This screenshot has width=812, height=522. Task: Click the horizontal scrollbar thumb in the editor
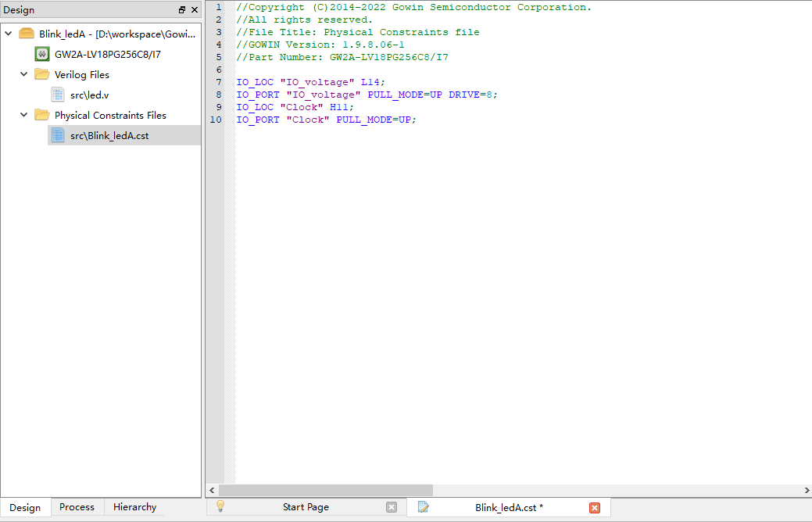tap(326, 490)
